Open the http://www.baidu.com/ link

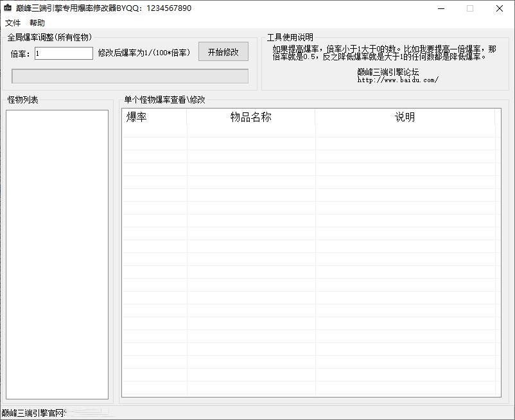(x=397, y=80)
